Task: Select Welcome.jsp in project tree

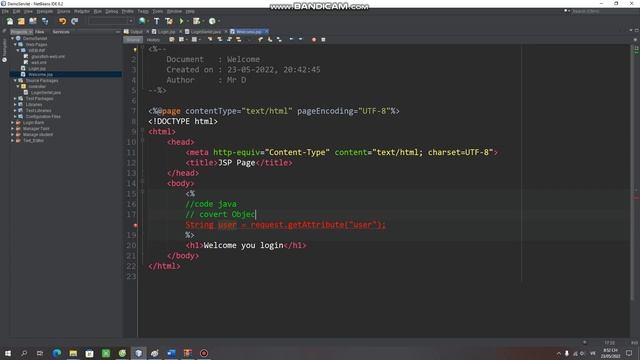Action: coord(40,74)
